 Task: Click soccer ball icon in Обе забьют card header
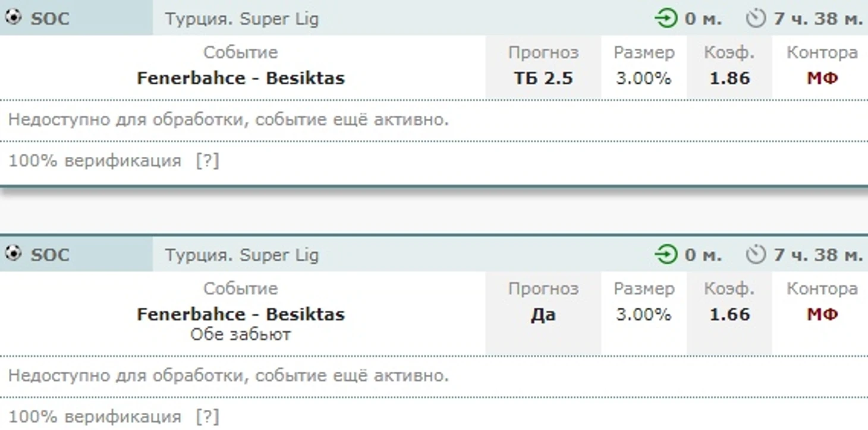(x=13, y=254)
